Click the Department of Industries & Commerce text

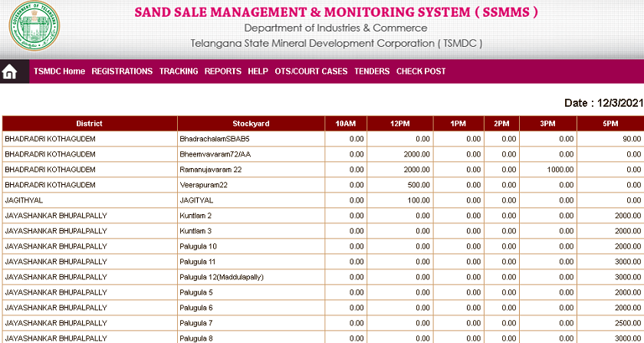click(336, 28)
